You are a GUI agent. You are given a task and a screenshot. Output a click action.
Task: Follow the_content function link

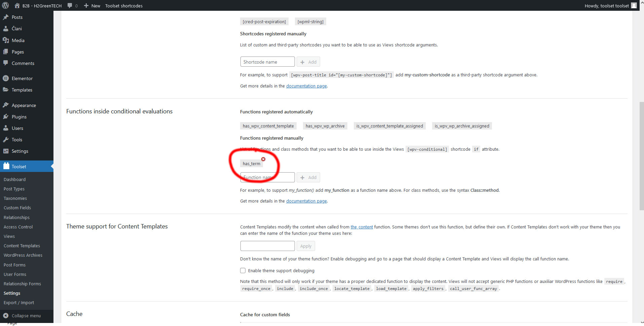[x=362, y=227]
